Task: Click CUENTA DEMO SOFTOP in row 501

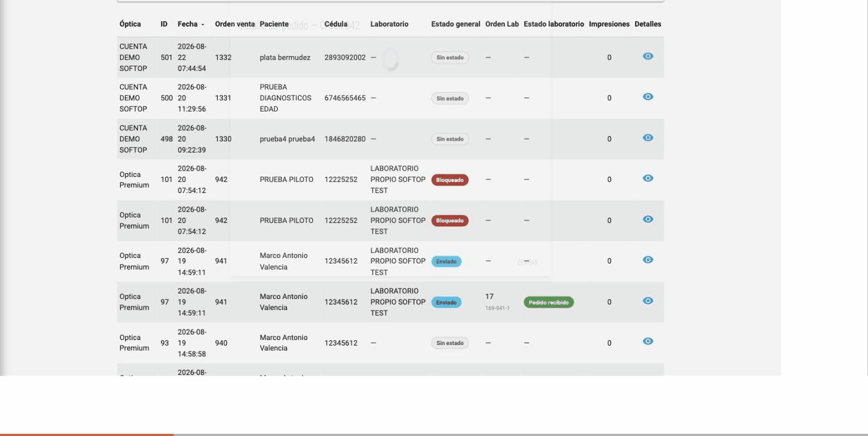Action: pyautogui.click(x=134, y=58)
